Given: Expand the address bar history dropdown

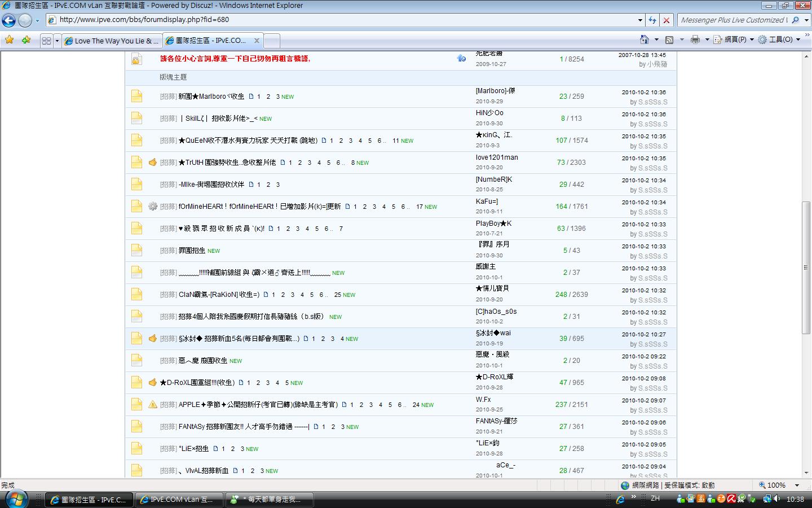Looking at the screenshot, I should (x=640, y=20).
